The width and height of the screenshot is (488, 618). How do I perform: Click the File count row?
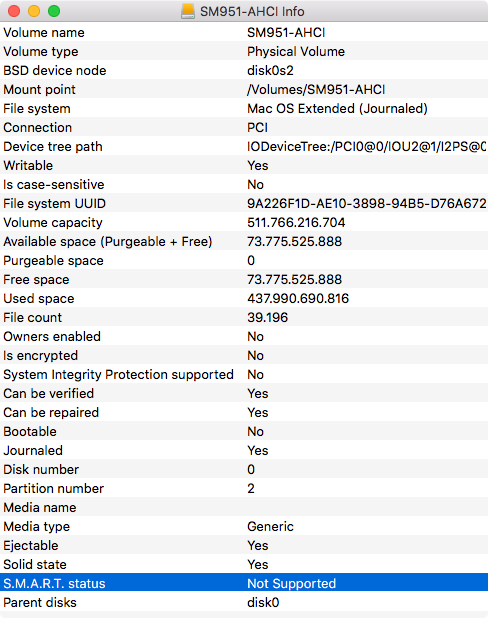[x=244, y=317]
